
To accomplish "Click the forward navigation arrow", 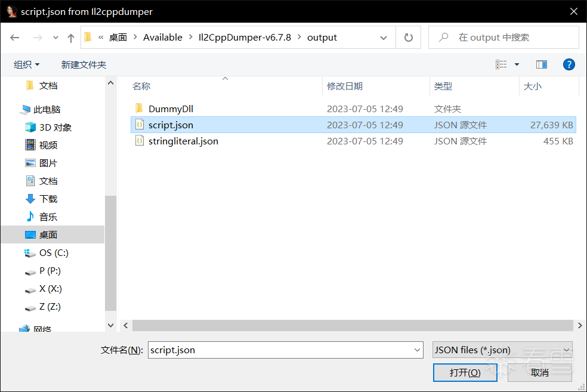I will click(38, 38).
